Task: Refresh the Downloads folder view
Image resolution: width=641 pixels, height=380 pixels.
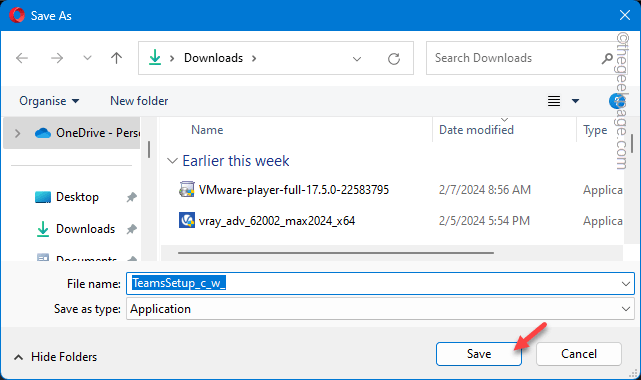Action: point(394,58)
